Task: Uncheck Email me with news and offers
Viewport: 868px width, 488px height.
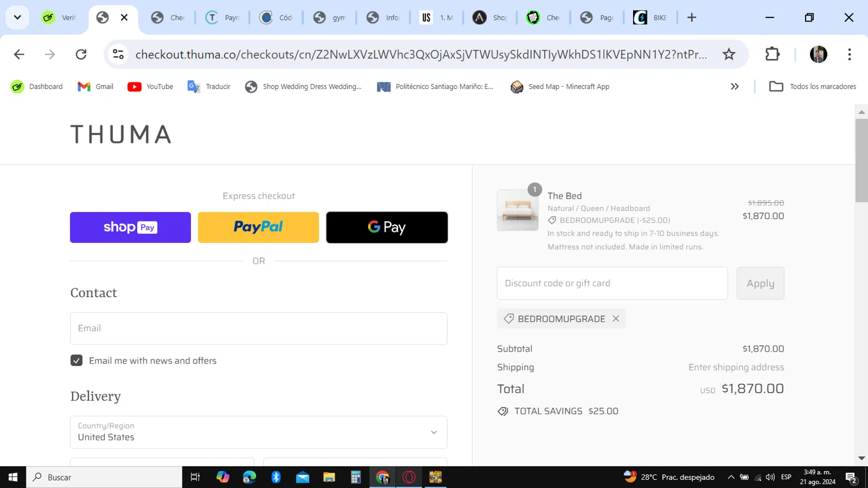Action: pos(76,360)
